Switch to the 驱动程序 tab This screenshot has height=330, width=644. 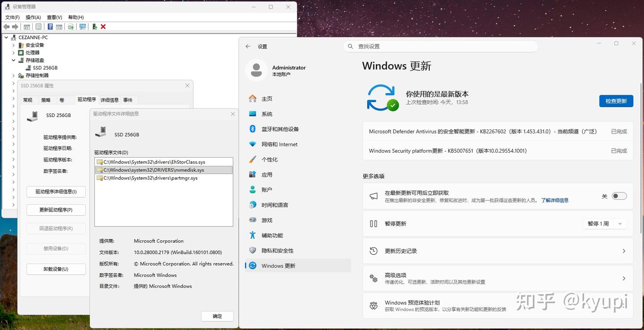87,99
